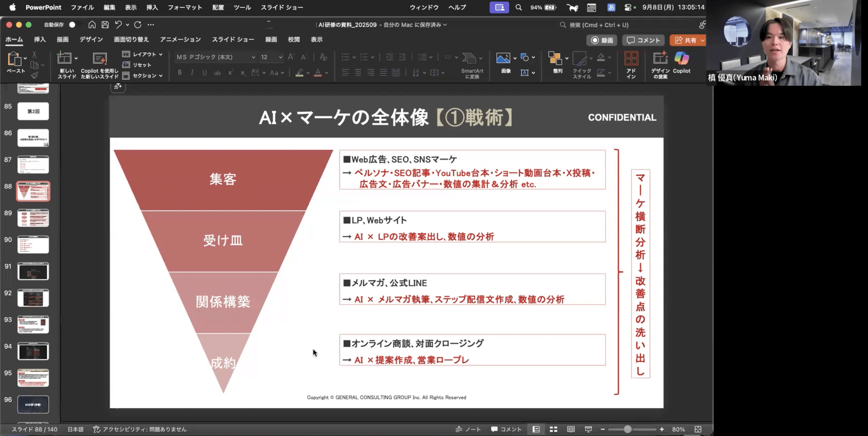Adjust the zoom slider handle
The width and height of the screenshot is (868, 436).
pyautogui.click(x=627, y=429)
